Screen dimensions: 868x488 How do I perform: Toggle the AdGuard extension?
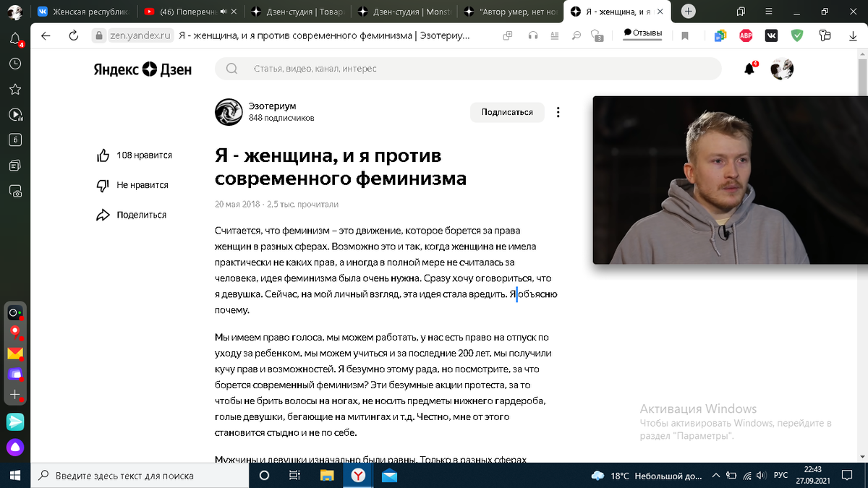click(x=796, y=35)
